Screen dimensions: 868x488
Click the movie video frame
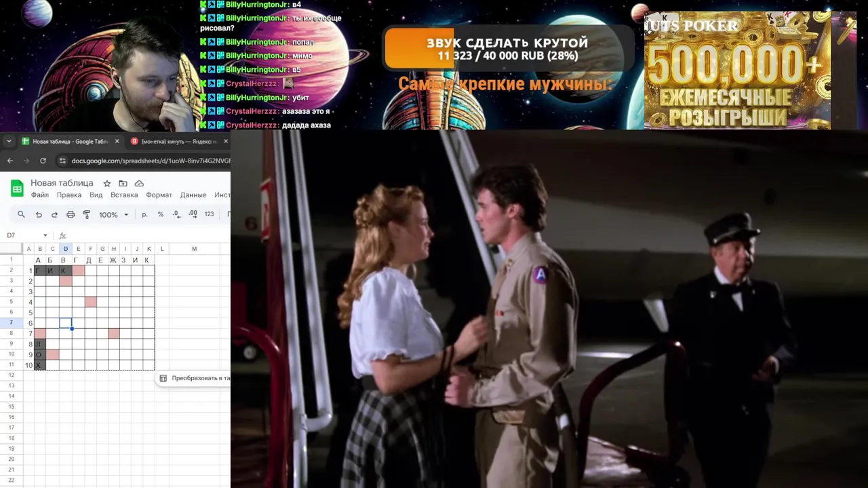click(549, 309)
